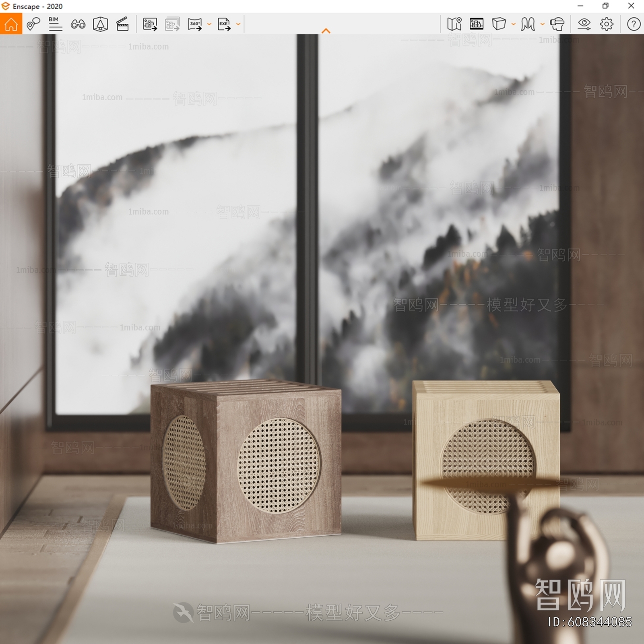Minimize the Enscape window

coord(580,6)
